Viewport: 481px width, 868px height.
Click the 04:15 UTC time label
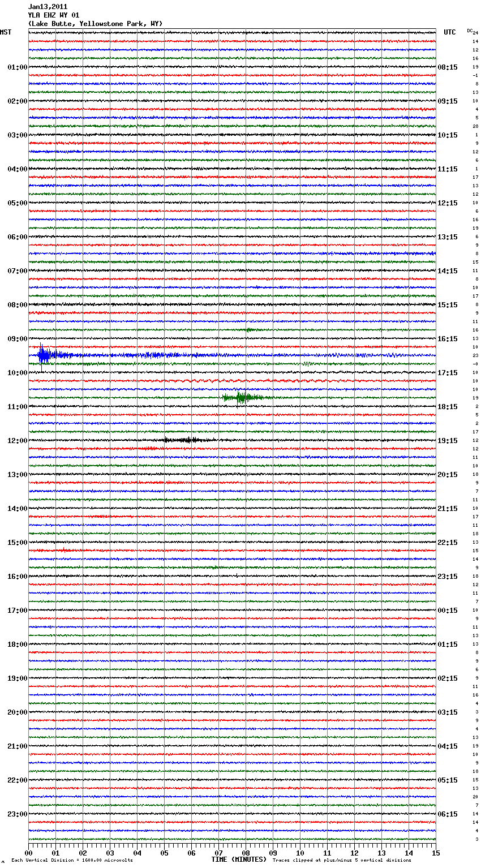(448, 746)
